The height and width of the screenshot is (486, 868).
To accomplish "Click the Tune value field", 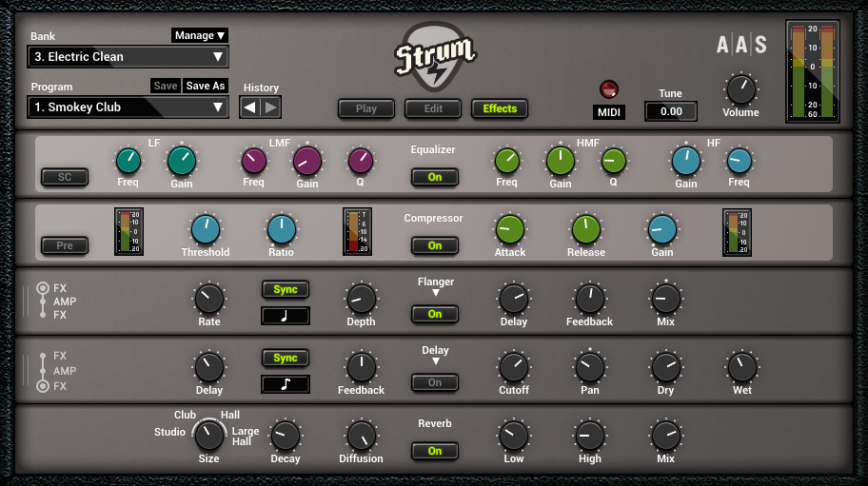I will [x=670, y=111].
